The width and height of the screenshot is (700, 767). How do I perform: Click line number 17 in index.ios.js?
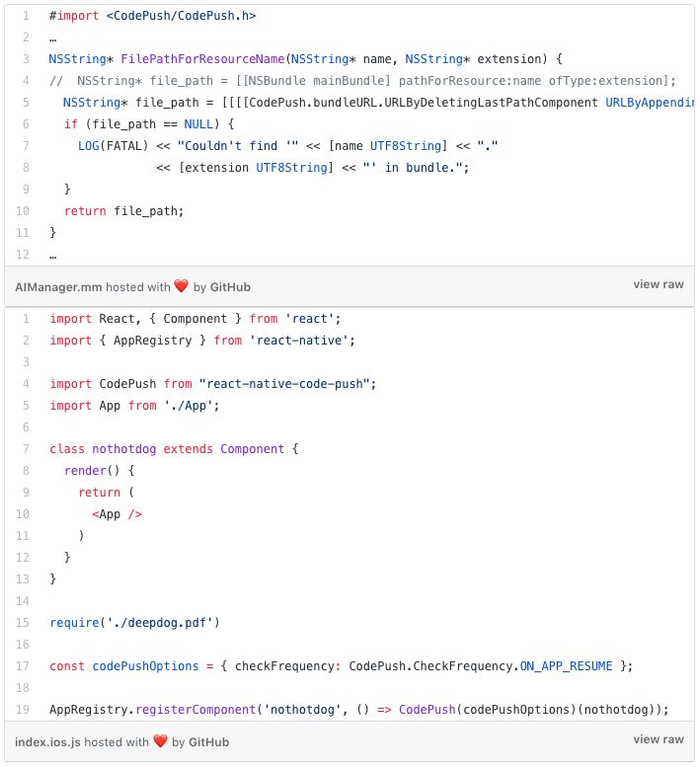click(24, 665)
